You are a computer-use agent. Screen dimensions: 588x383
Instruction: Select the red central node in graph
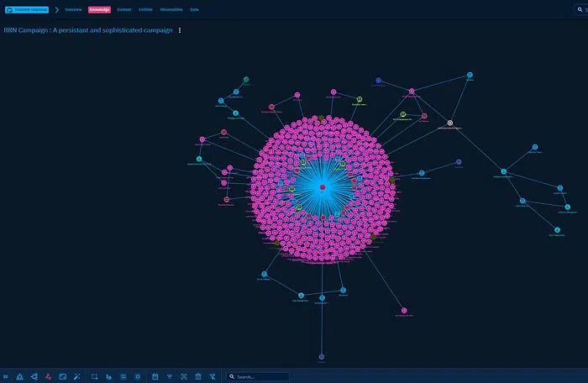tap(322, 186)
